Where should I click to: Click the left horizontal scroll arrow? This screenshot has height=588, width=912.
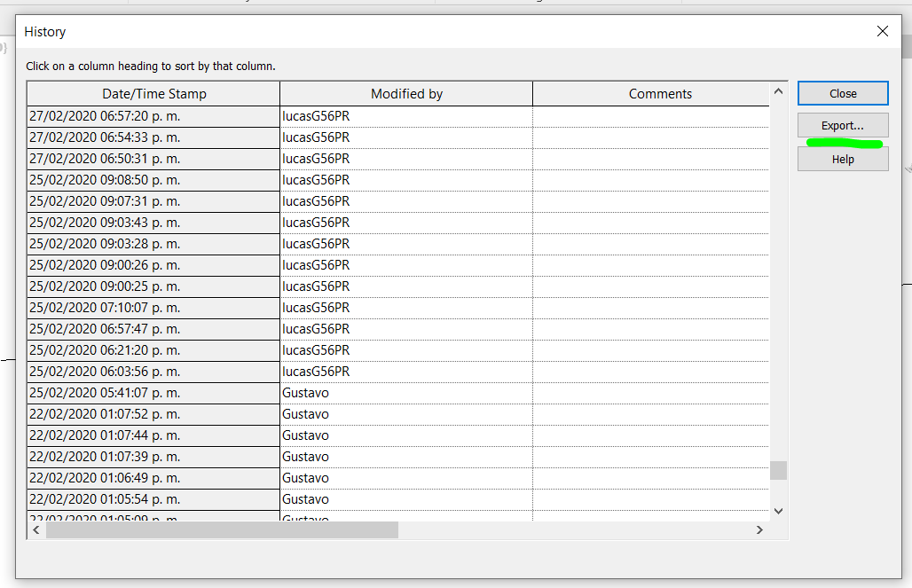[x=35, y=529]
